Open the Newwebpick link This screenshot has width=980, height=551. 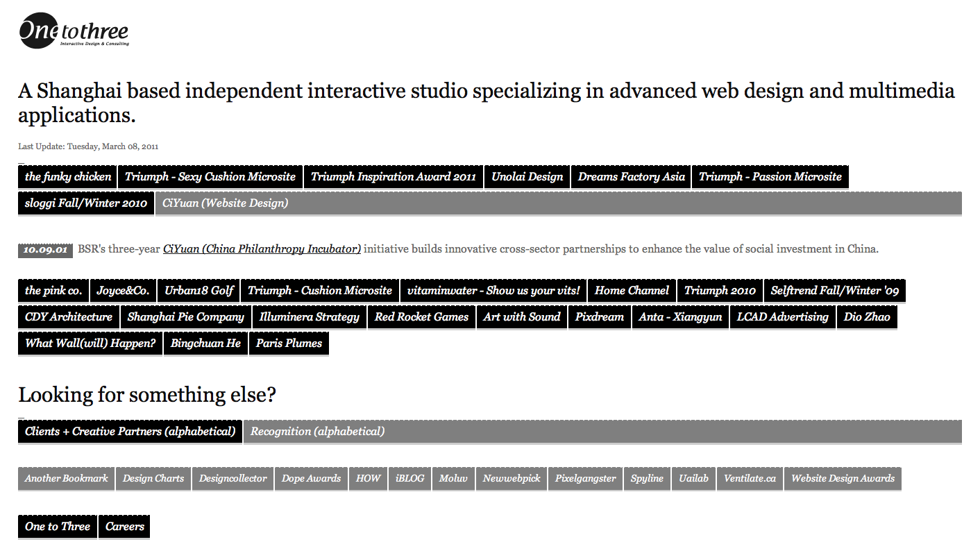pyautogui.click(x=512, y=479)
